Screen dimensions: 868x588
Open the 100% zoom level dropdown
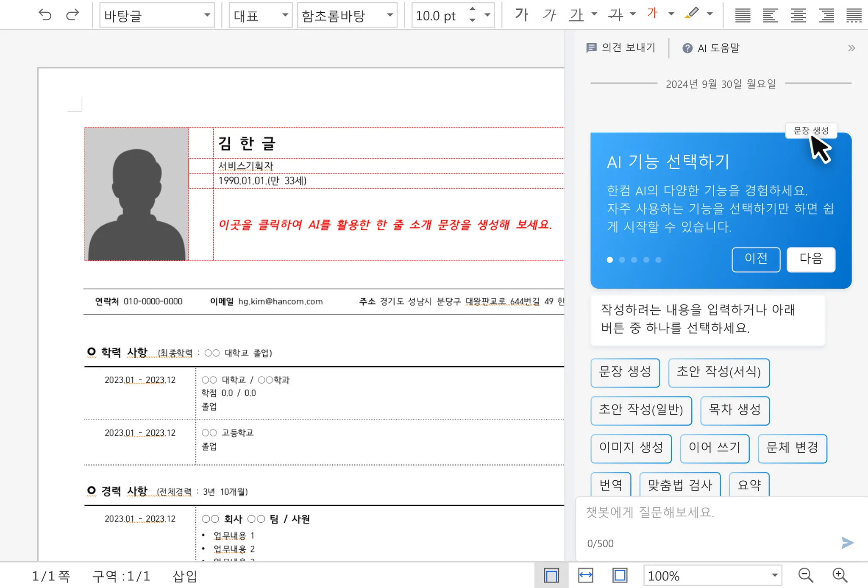tap(774, 575)
